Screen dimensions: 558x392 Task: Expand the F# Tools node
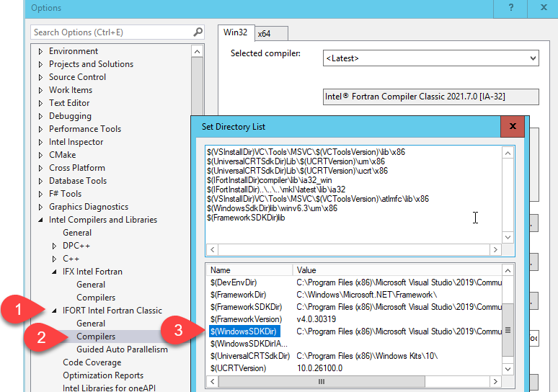40,194
